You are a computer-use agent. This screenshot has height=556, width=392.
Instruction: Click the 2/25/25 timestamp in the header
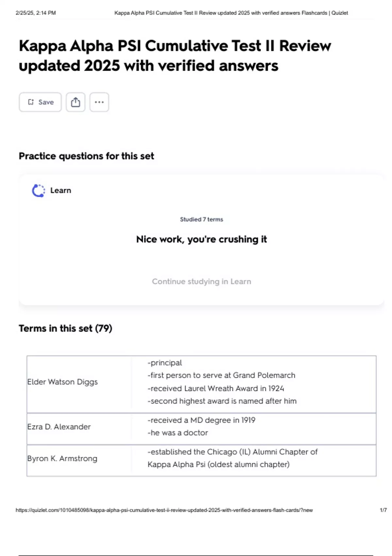(36, 13)
